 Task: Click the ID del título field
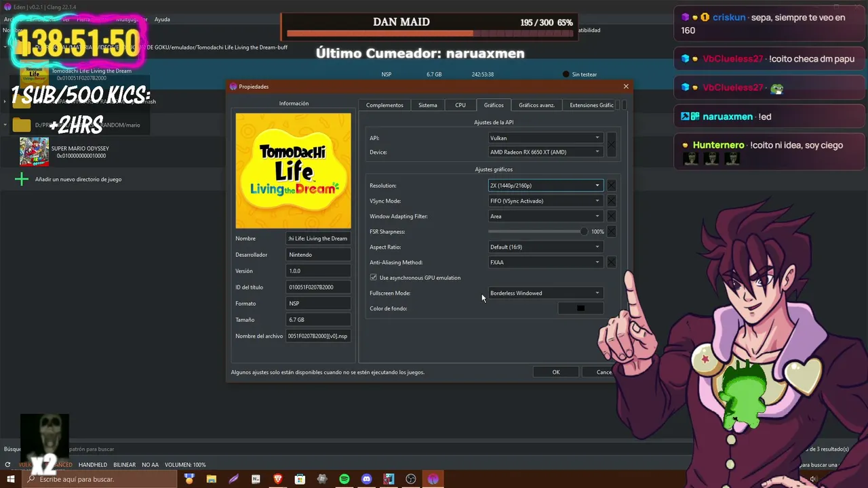click(x=318, y=287)
